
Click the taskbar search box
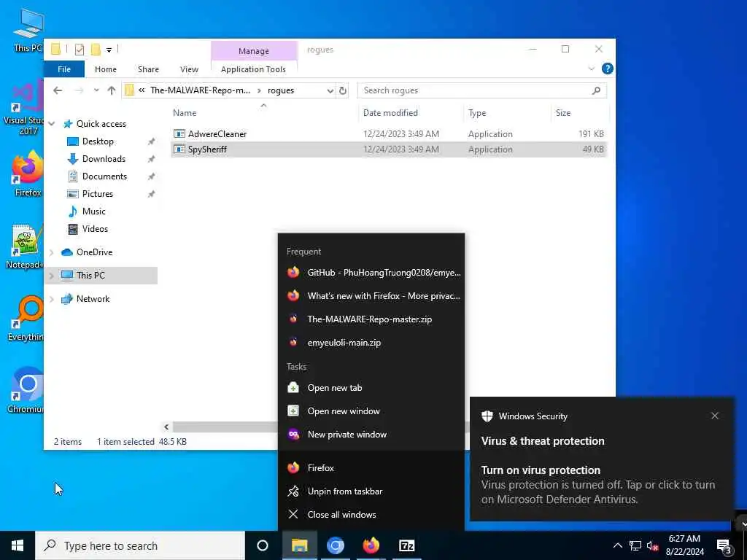pyautogui.click(x=140, y=545)
